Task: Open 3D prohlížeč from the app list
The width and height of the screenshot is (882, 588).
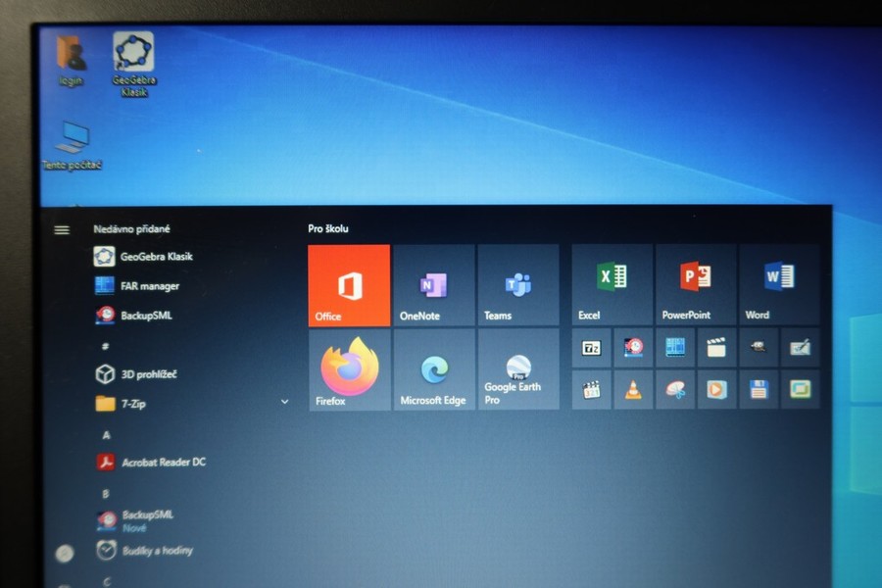Action: pos(135,374)
